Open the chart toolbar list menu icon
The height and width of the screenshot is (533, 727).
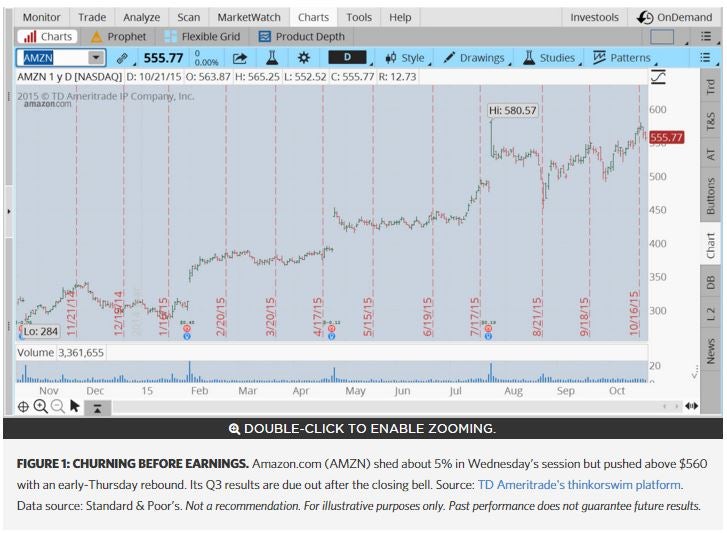705,57
